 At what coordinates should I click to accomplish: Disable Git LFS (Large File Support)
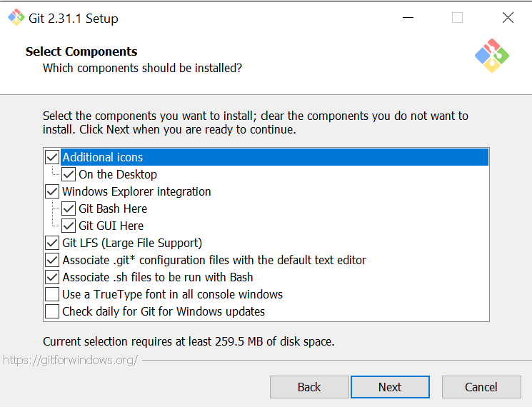[52, 243]
